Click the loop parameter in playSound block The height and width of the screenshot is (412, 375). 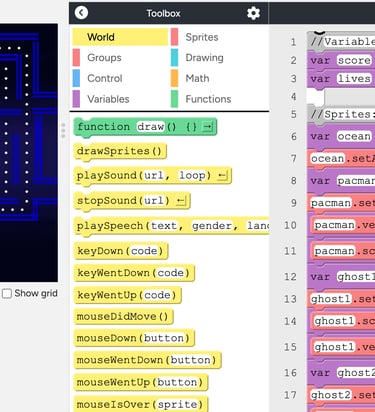(192, 175)
